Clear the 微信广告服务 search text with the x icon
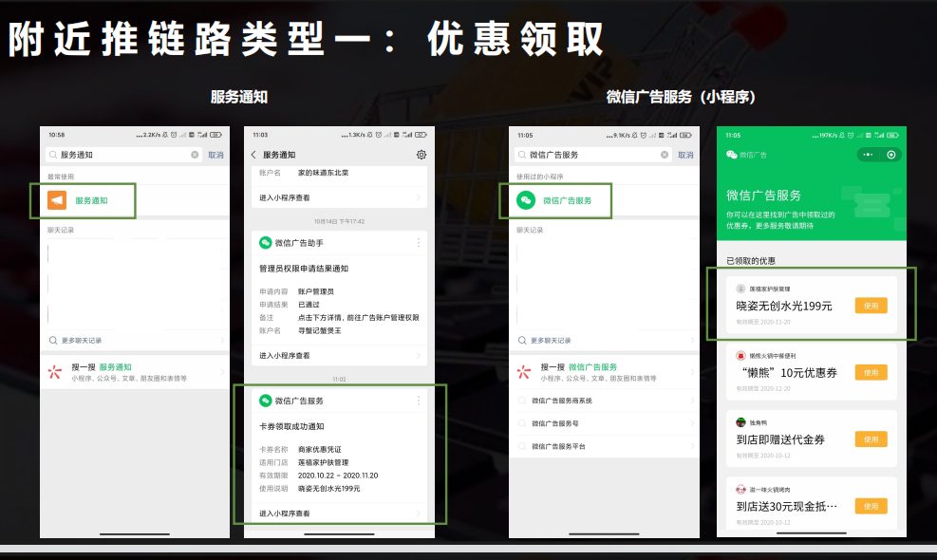This screenshot has width=937, height=560. [x=665, y=155]
